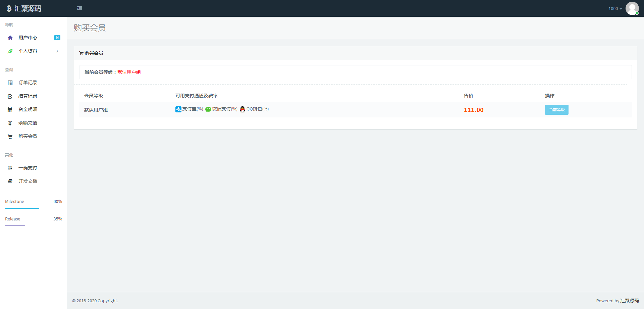Click the WeChat Pay green icon
This screenshot has height=309, width=644.
tap(208, 109)
